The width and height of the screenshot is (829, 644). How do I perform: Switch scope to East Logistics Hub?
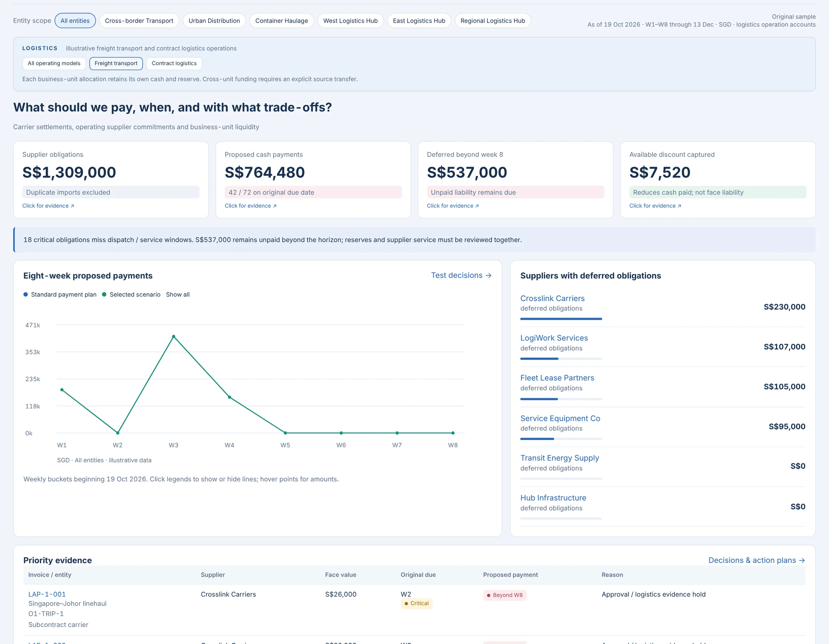[x=419, y=20]
